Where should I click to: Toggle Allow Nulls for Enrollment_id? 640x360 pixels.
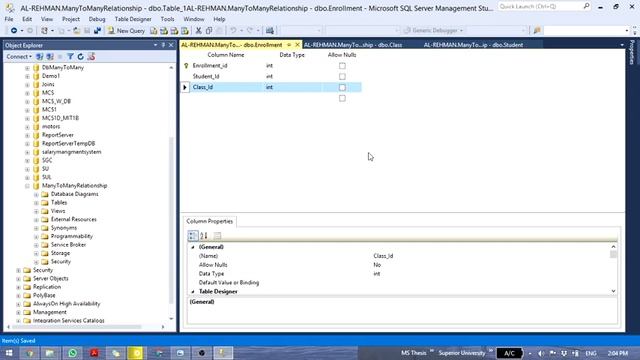point(342,66)
